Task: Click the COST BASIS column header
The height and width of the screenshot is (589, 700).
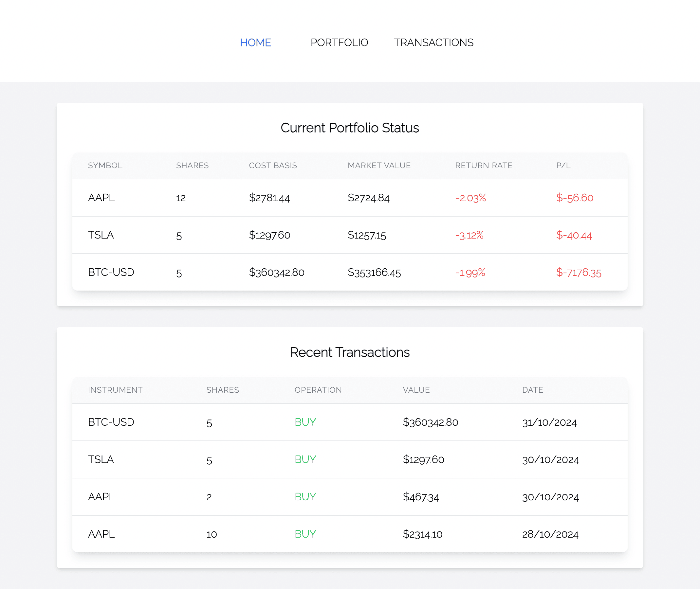Action: [x=273, y=165]
